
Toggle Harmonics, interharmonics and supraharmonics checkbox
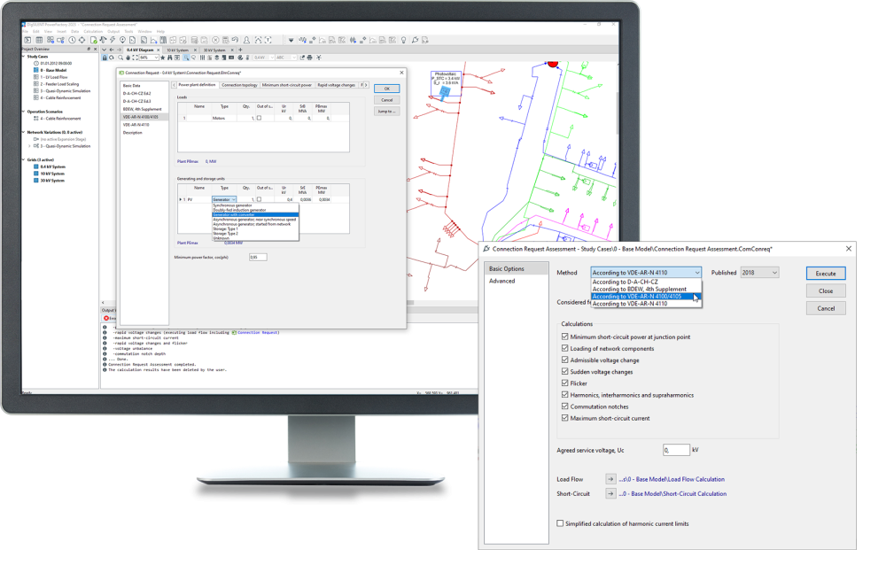click(564, 395)
